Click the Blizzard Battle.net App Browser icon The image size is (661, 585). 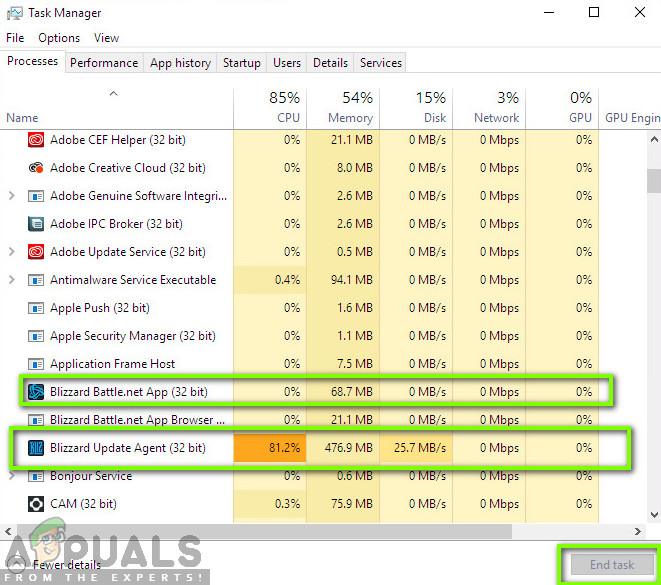pyautogui.click(x=36, y=420)
